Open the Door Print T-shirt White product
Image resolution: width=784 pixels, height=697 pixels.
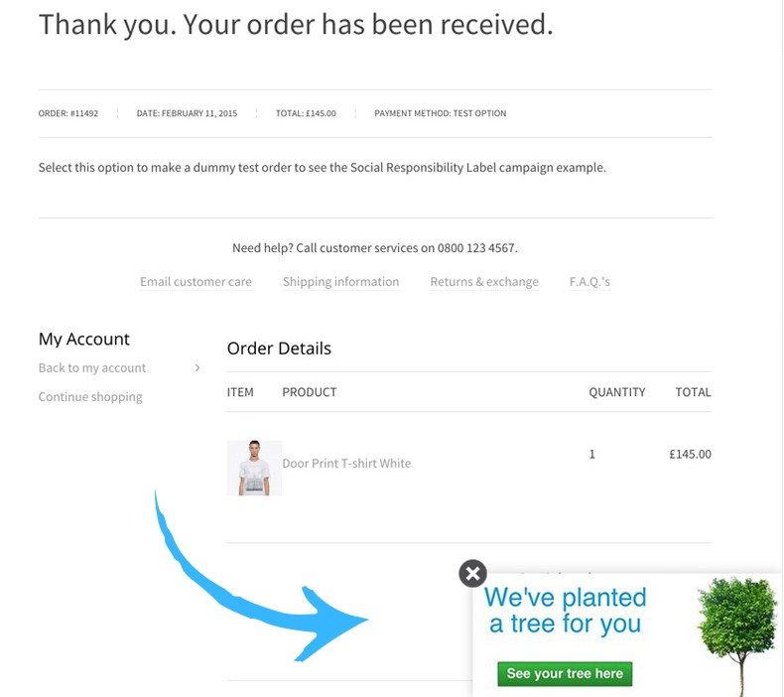coord(346,464)
